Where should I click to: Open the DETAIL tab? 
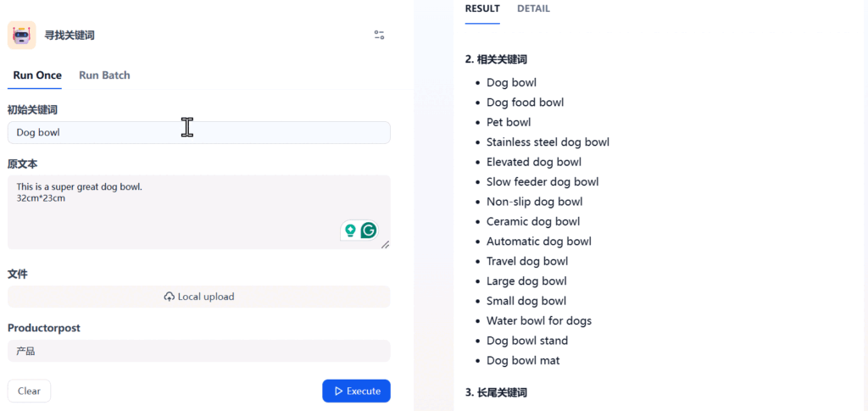[x=533, y=8]
